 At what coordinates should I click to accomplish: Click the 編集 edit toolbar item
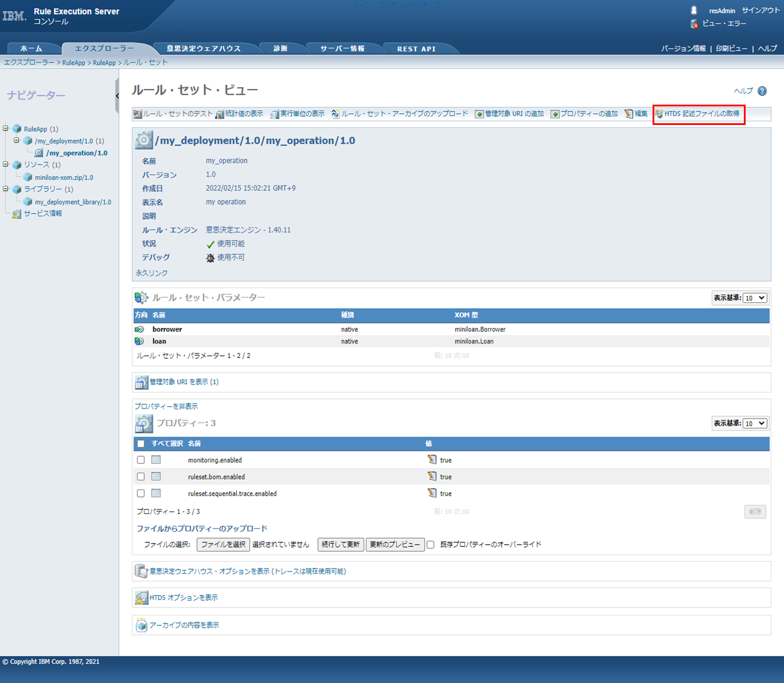[636, 114]
